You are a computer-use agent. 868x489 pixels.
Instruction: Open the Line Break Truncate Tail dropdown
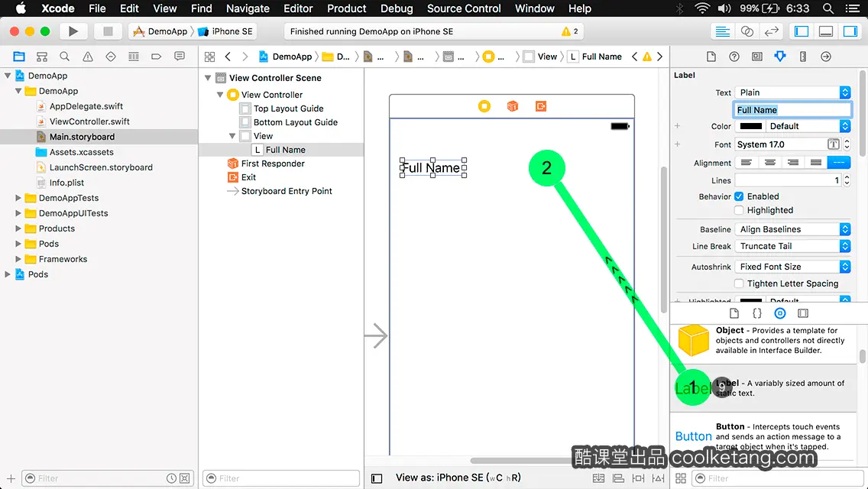792,247
